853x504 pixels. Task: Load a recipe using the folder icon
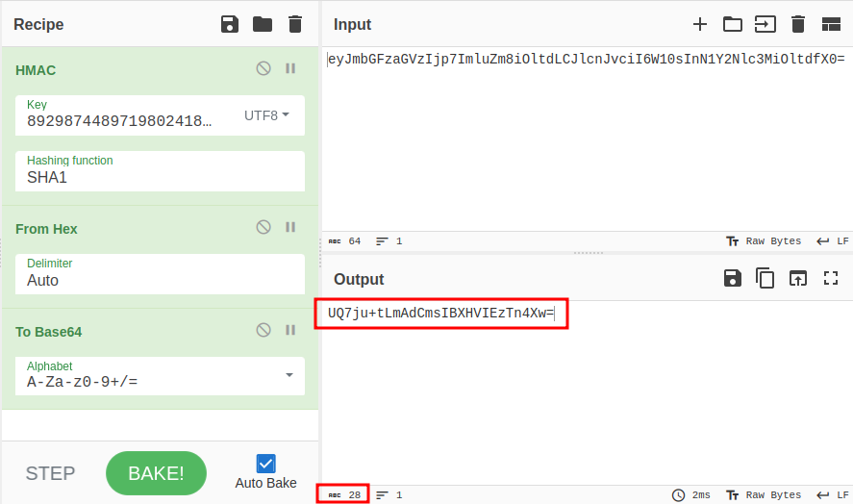coord(263,24)
